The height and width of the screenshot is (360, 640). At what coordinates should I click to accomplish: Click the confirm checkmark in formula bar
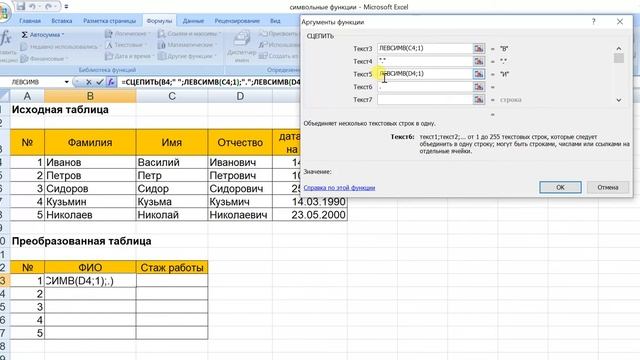pos(99,82)
